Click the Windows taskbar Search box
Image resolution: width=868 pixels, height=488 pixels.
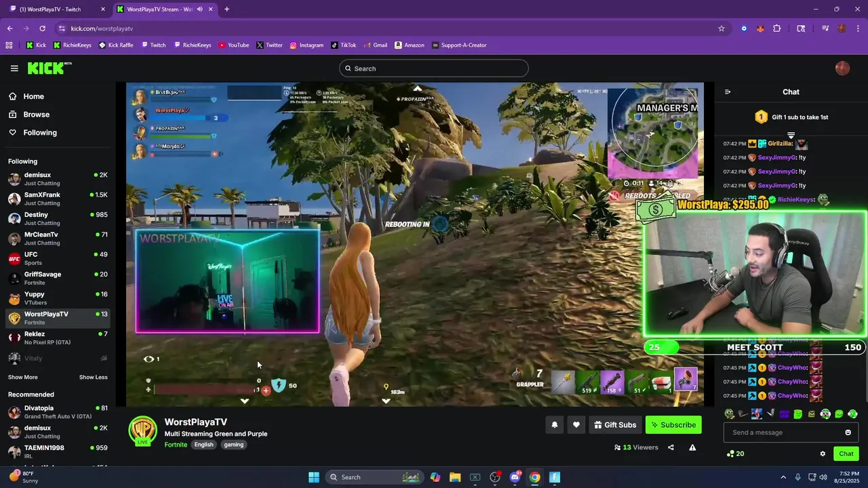point(373,477)
